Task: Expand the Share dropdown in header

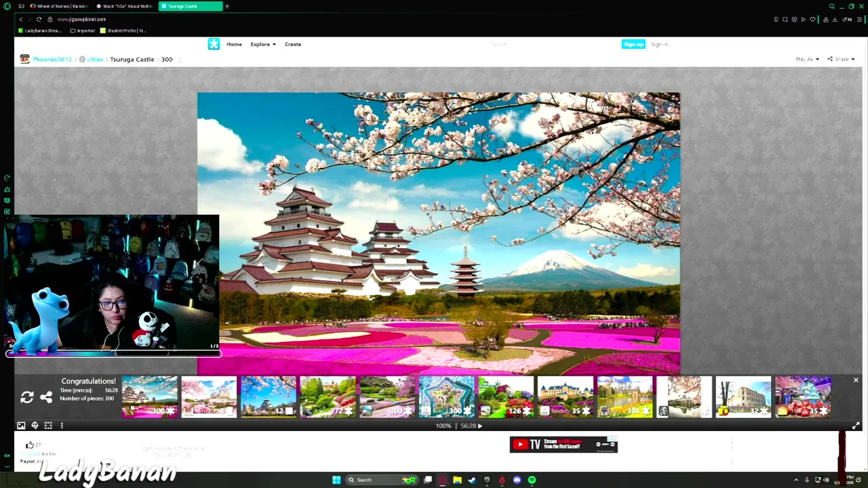Action: 841,60
